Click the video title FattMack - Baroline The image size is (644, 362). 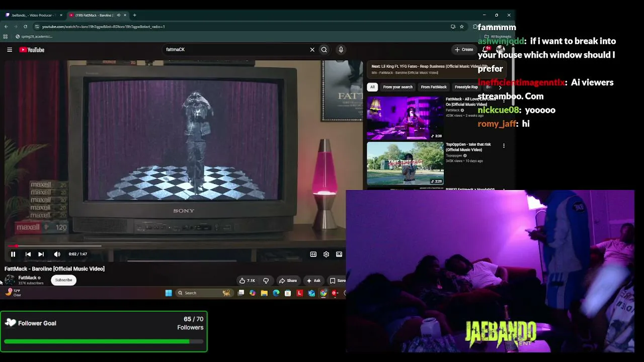(54, 269)
